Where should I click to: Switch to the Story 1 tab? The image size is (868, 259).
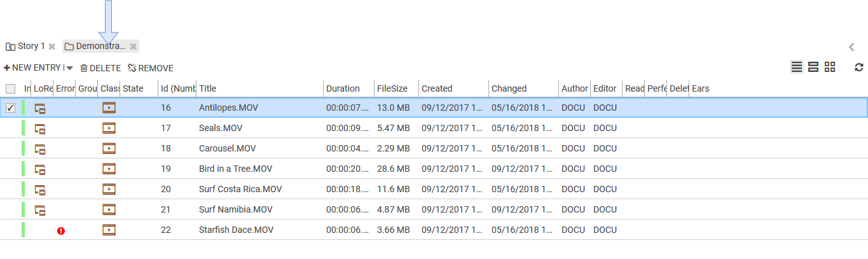[25, 46]
